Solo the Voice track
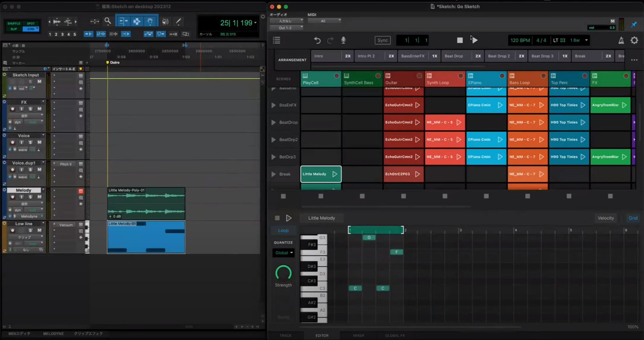This screenshot has width=644, height=340. coord(30,142)
